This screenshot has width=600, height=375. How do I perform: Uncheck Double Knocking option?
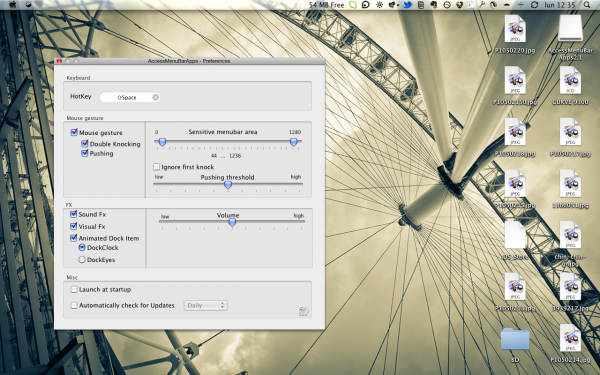[x=85, y=144]
